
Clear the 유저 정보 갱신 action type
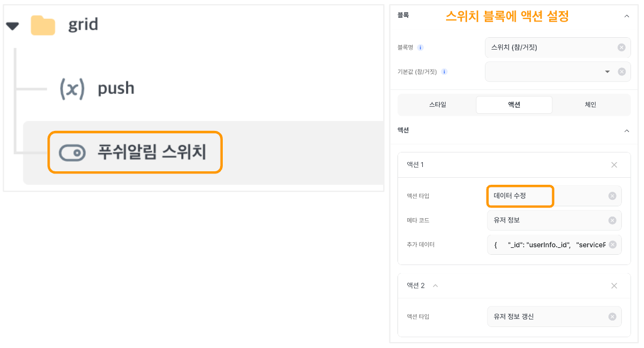click(x=612, y=317)
